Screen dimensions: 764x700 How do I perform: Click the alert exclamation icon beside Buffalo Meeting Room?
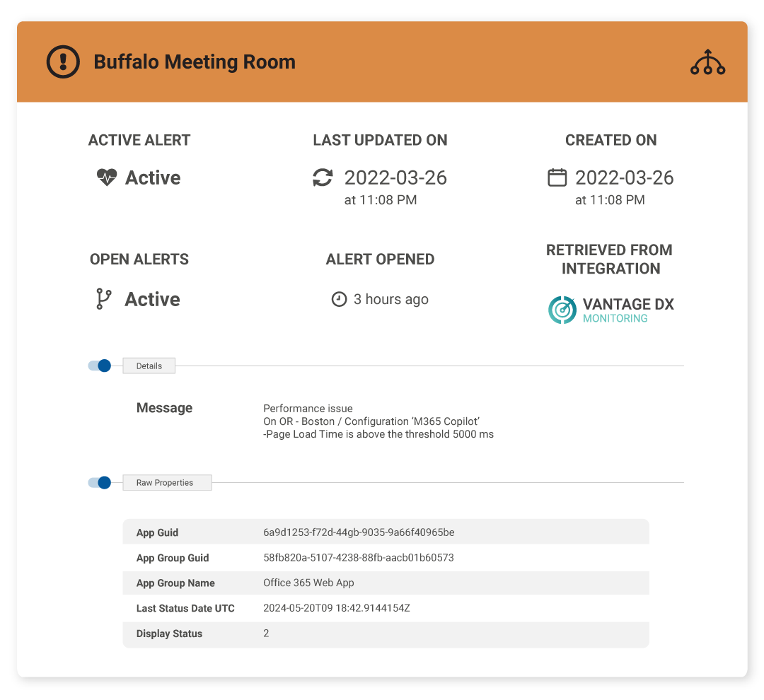62,62
